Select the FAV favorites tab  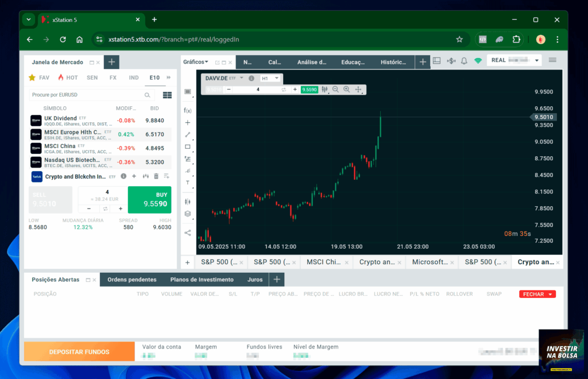click(x=39, y=78)
